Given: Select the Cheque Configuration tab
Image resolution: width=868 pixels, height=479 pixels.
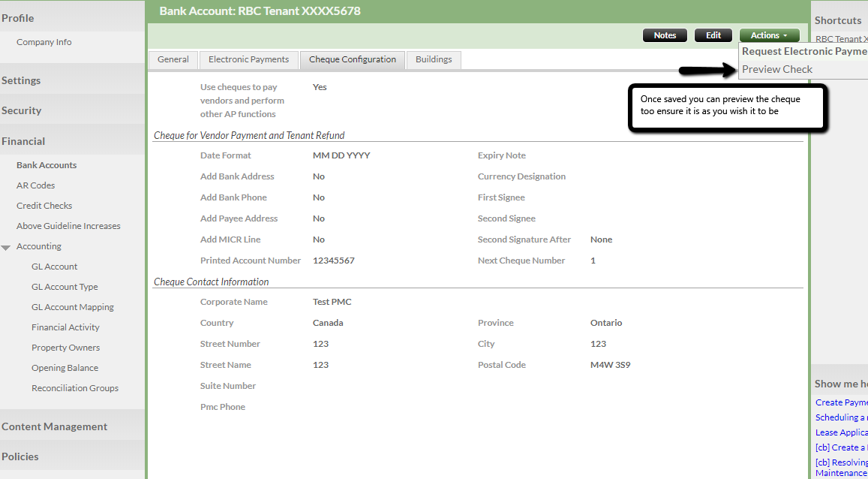Looking at the screenshot, I should click(353, 60).
